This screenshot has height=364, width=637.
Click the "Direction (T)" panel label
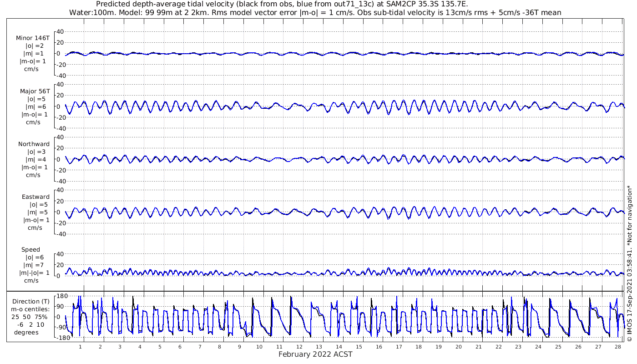(x=31, y=302)
